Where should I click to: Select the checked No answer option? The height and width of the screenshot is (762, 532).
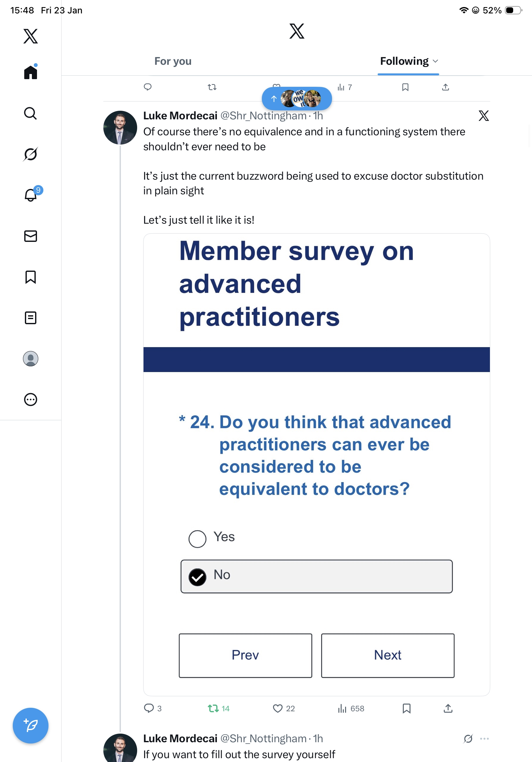[316, 576]
